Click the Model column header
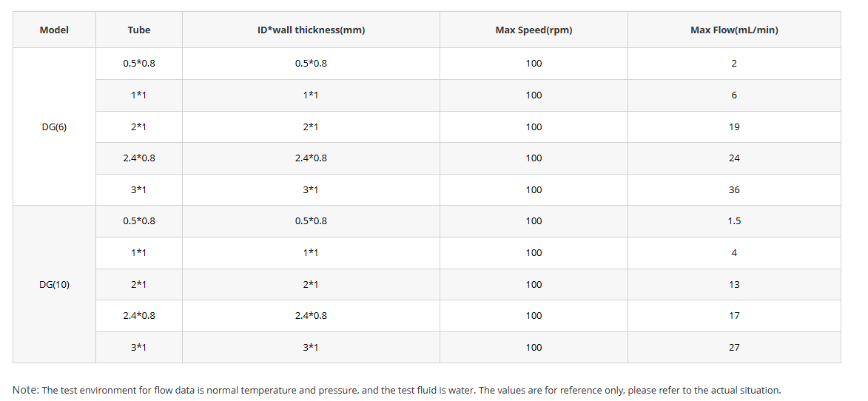Viewport: 868px width, 401px height. [54, 30]
